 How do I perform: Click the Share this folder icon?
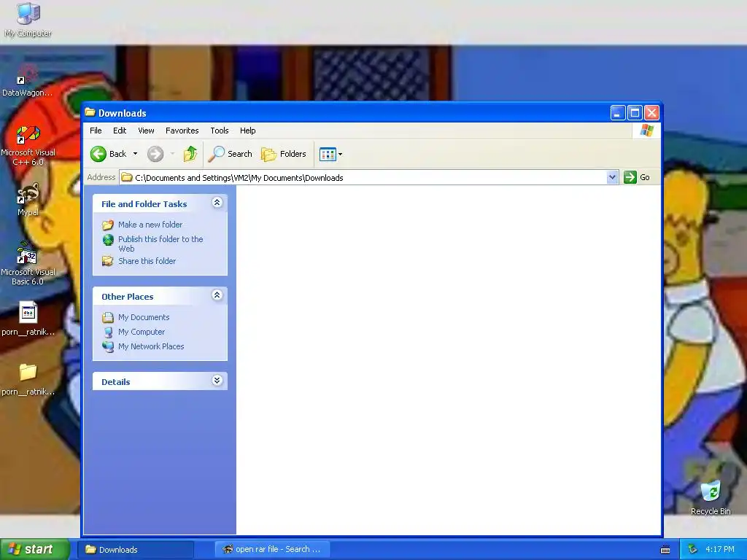coord(108,261)
